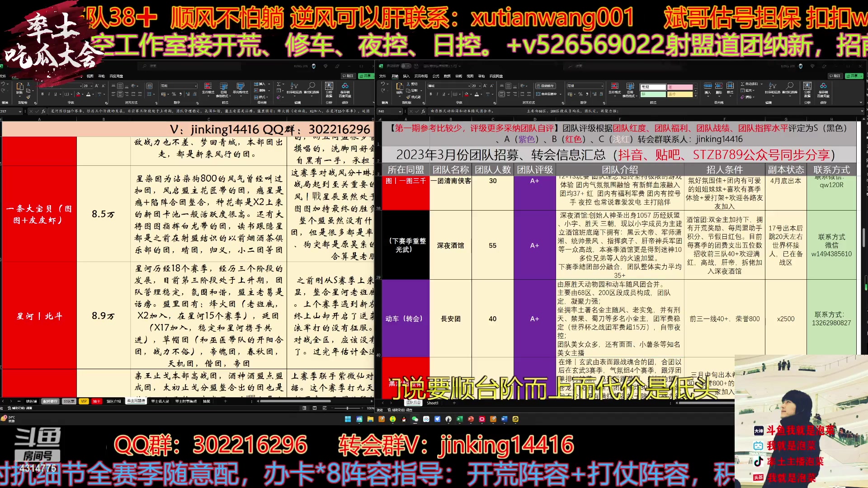Viewport: 868px width, 488px height.
Task: Click Analyze Data in left Excel window
Action: [329, 89]
